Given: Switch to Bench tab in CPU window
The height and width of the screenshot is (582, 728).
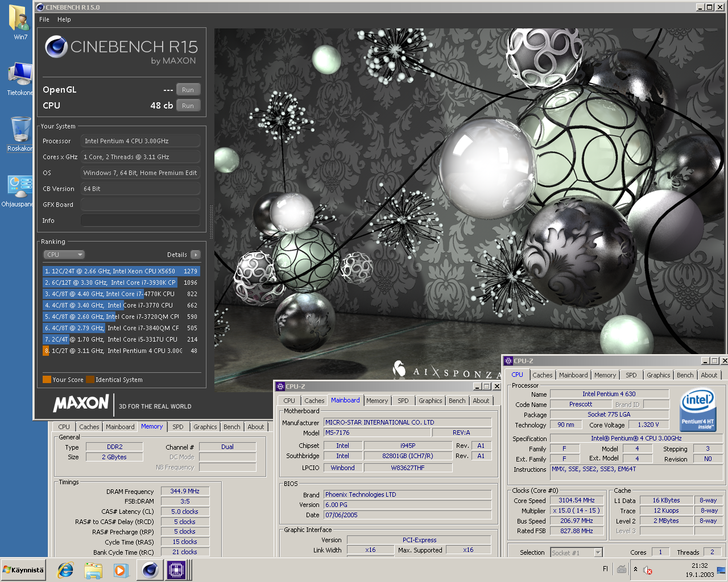Looking at the screenshot, I should 685,375.
